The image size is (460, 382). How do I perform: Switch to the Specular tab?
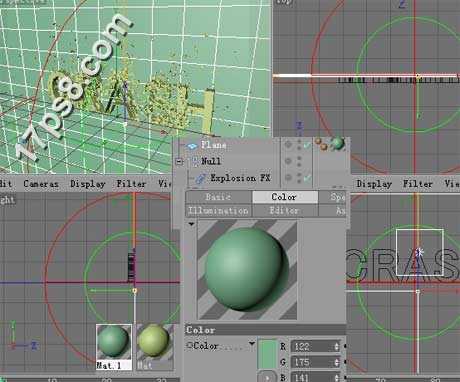(333, 197)
